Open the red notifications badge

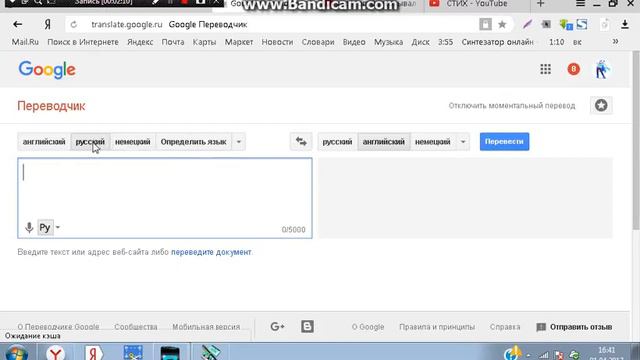573,69
